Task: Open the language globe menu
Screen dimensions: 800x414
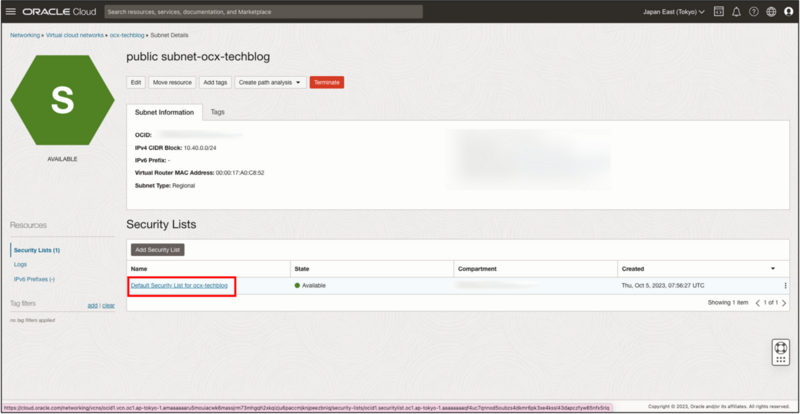Action: 771,11
